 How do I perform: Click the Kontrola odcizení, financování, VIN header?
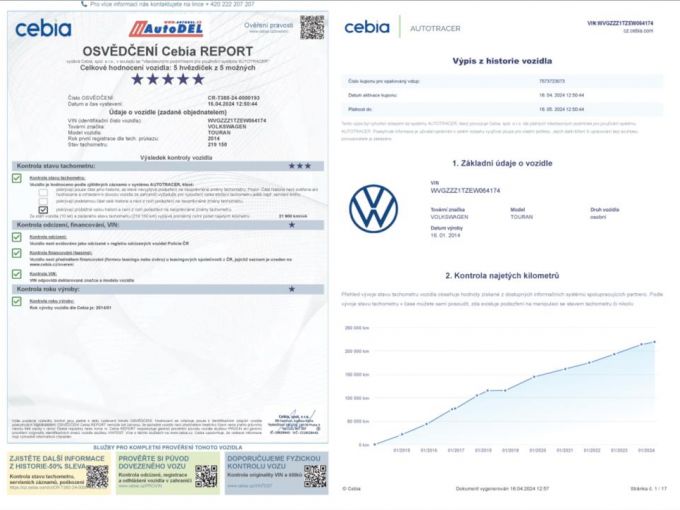pyautogui.click(x=168, y=225)
